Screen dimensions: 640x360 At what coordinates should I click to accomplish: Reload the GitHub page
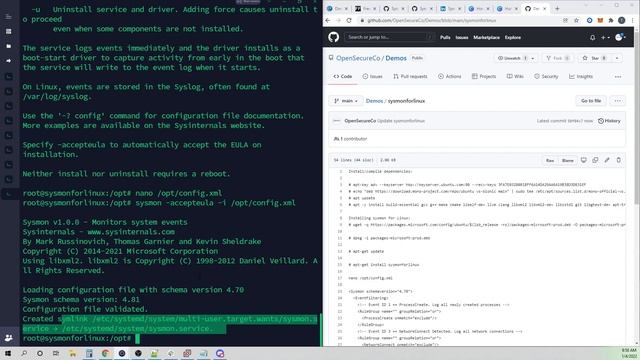349,20
